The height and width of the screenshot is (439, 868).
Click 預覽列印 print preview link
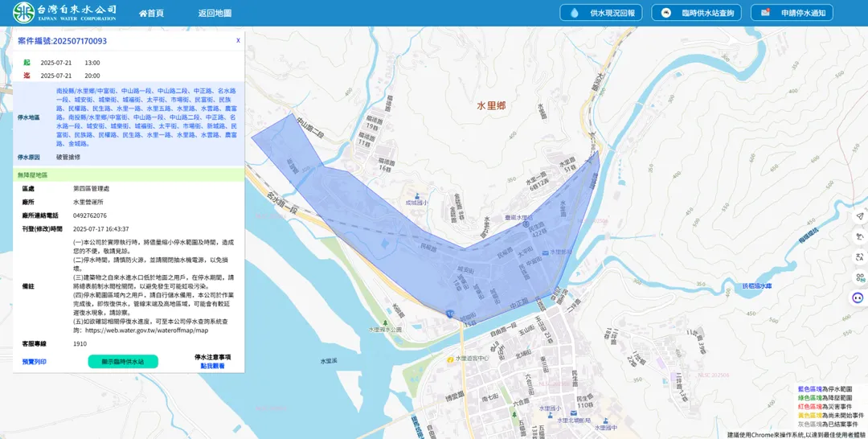[35, 362]
